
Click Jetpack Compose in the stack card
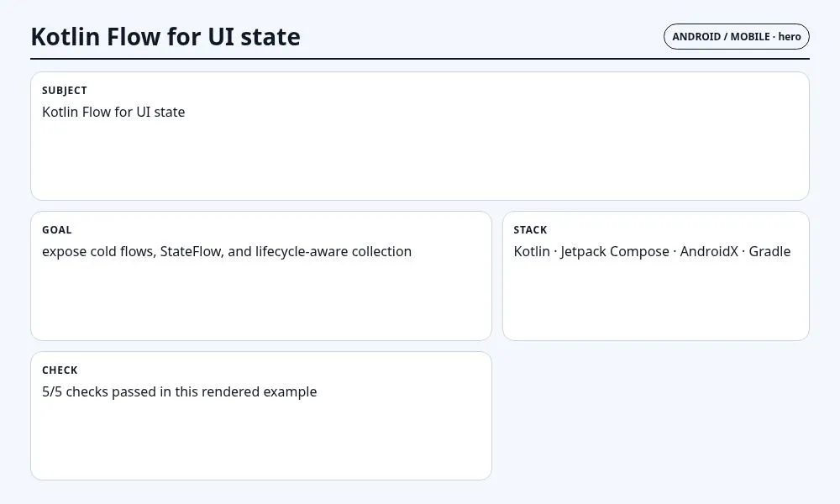point(615,252)
